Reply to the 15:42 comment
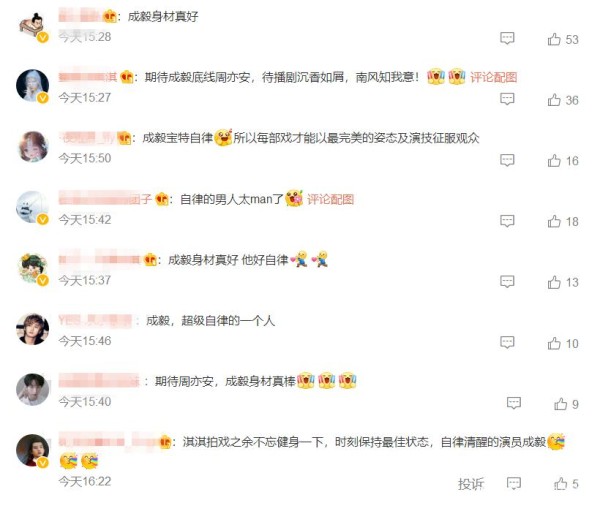Screen dimensions: 600x511 pyautogui.click(x=507, y=221)
